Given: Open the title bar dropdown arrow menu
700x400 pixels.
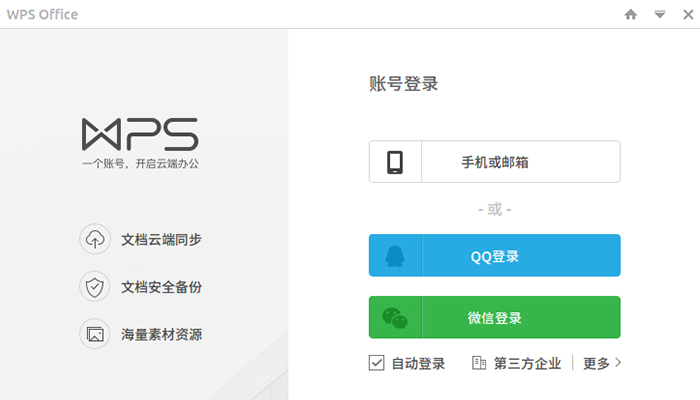Looking at the screenshot, I should 660,14.
